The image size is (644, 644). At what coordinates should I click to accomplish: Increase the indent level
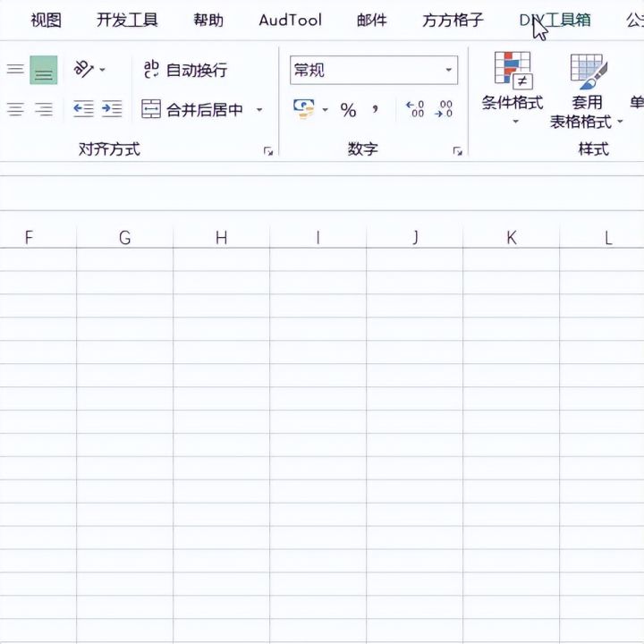tap(112, 109)
